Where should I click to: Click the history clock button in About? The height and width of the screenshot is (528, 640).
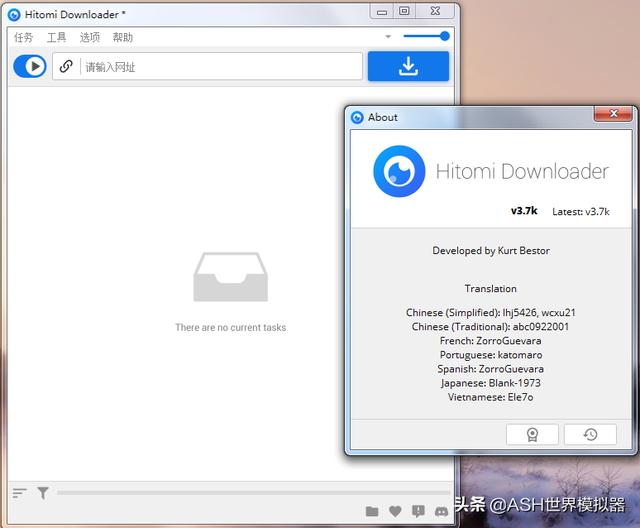[590, 435]
